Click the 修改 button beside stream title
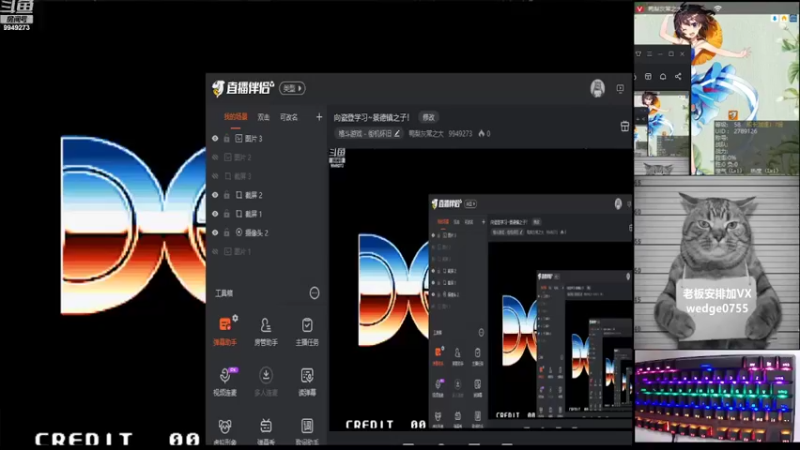The image size is (800, 450). tap(429, 117)
